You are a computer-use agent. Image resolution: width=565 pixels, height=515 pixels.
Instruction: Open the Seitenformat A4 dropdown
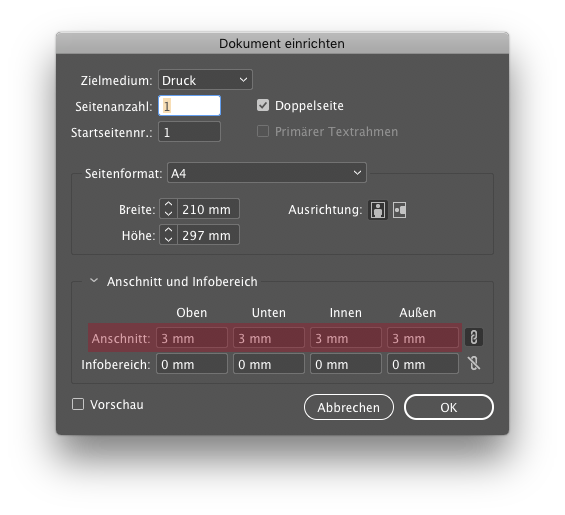267,173
